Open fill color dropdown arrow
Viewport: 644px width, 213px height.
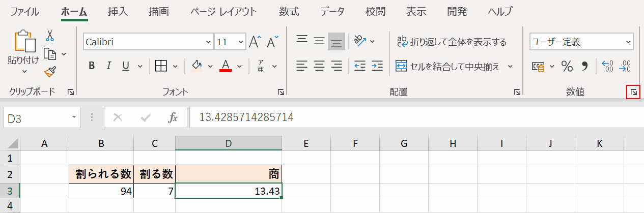point(210,66)
